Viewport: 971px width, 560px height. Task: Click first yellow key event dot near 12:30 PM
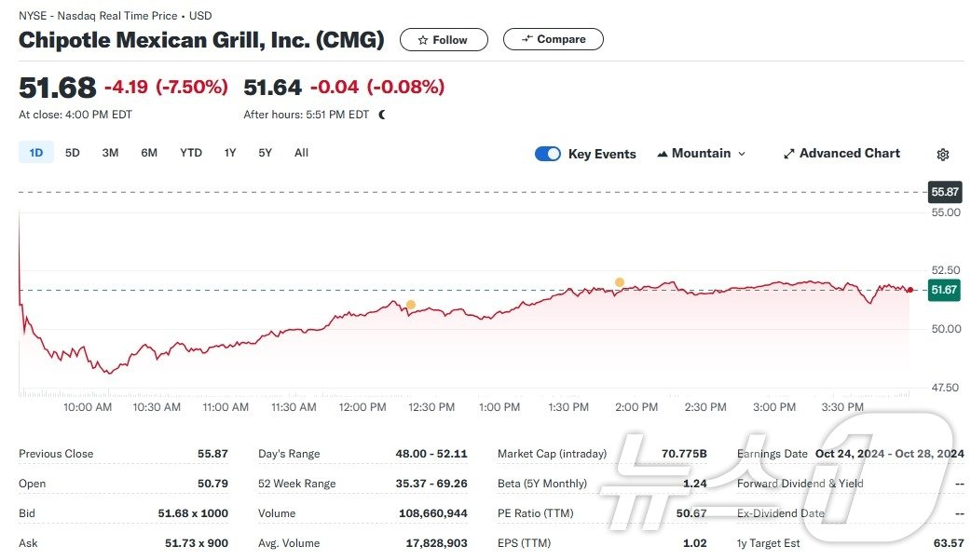click(411, 305)
